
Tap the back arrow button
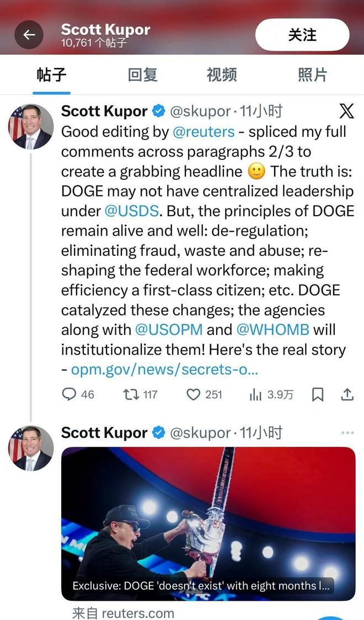coord(29,35)
